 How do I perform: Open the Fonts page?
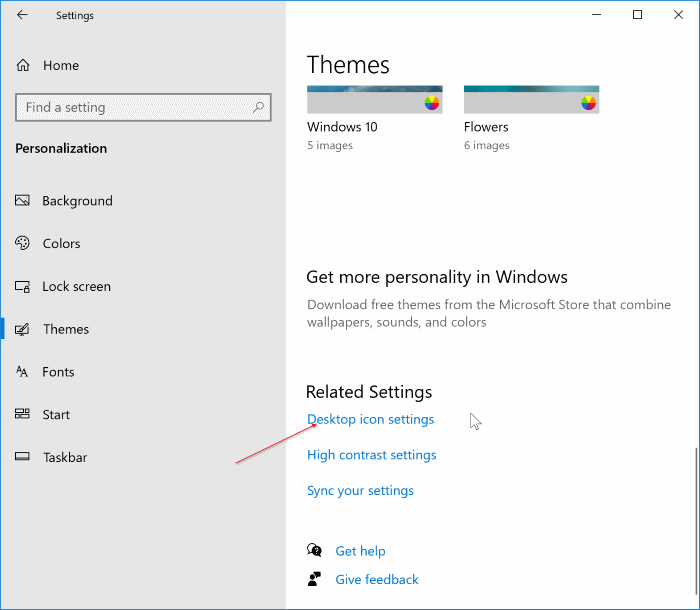click(58, 372)
